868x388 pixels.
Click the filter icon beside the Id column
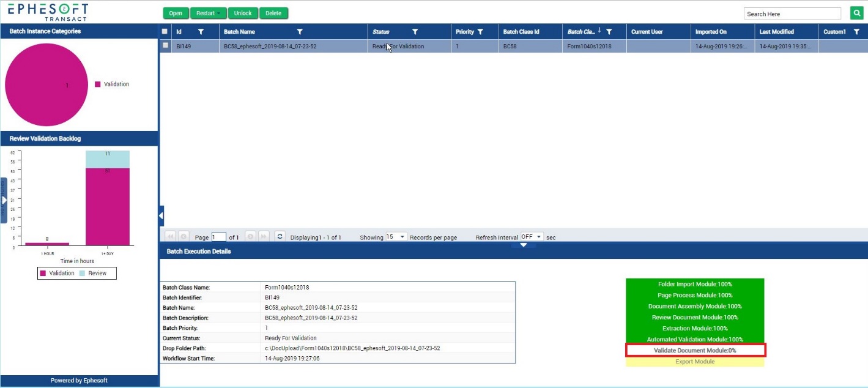tap(201, 32)
